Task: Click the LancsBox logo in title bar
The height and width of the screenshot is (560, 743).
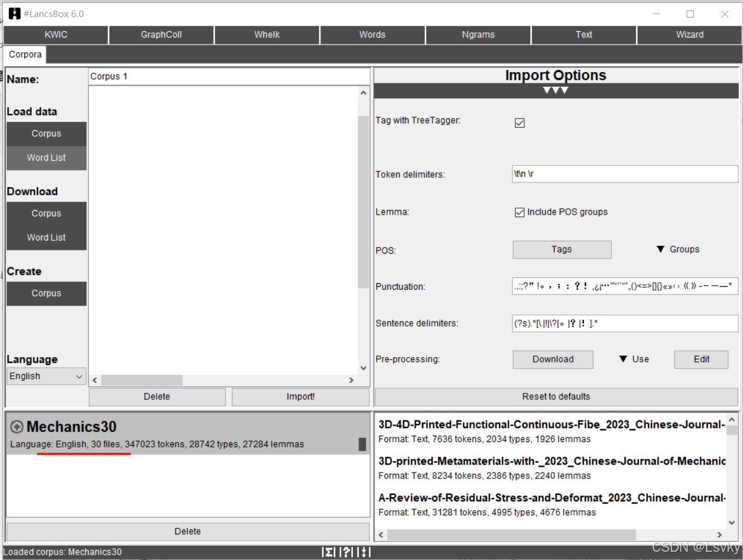Action: (x=15, y=13)
